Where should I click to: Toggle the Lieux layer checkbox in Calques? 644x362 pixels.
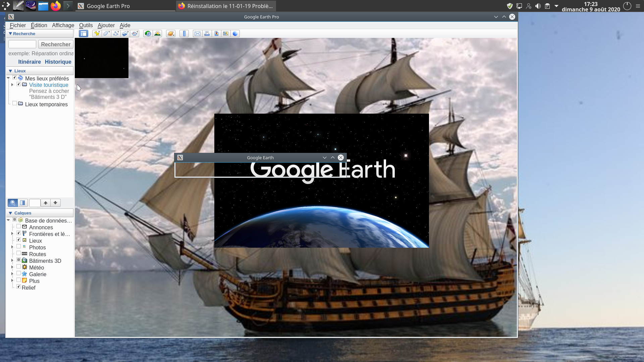pyautogui.click(x=18, y=240)
